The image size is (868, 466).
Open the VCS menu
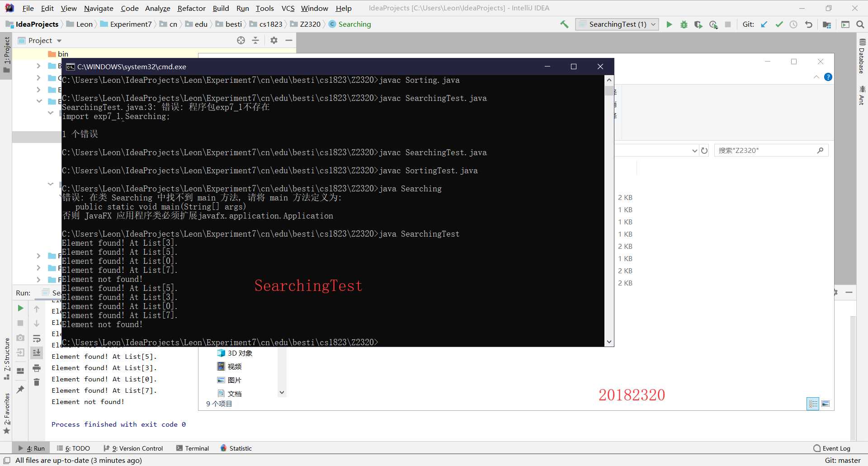(x=288, y=8)
